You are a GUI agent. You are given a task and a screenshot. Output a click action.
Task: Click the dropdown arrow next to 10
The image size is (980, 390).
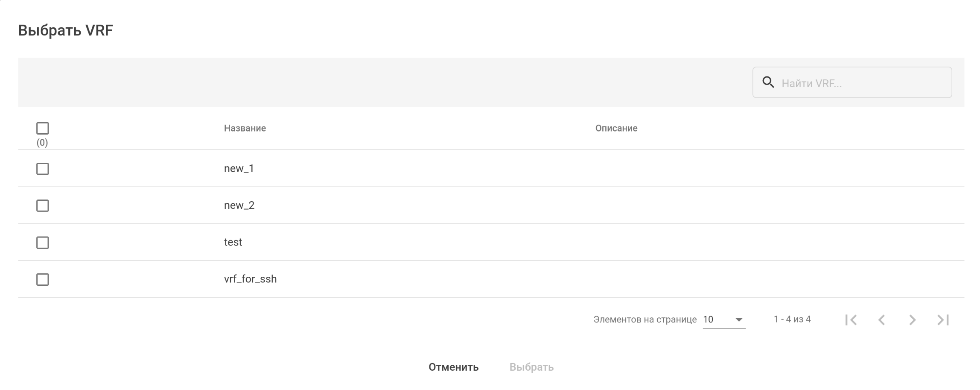(739, 320)
